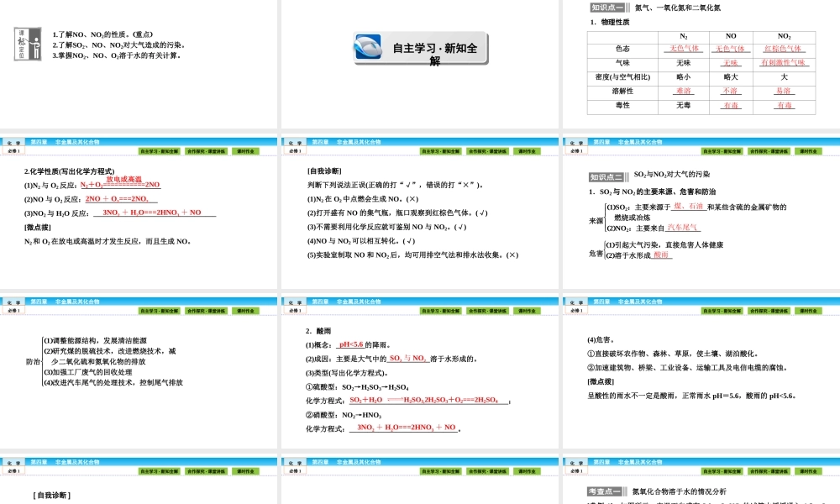Toggle the cross mark on NO collection statement (5)

pyautogui.click(x=511, y=255)
